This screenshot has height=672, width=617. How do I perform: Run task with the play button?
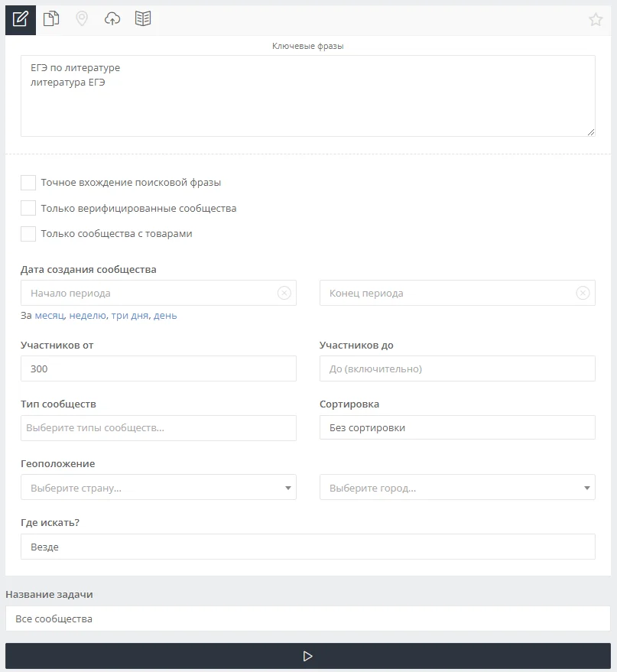308,656
